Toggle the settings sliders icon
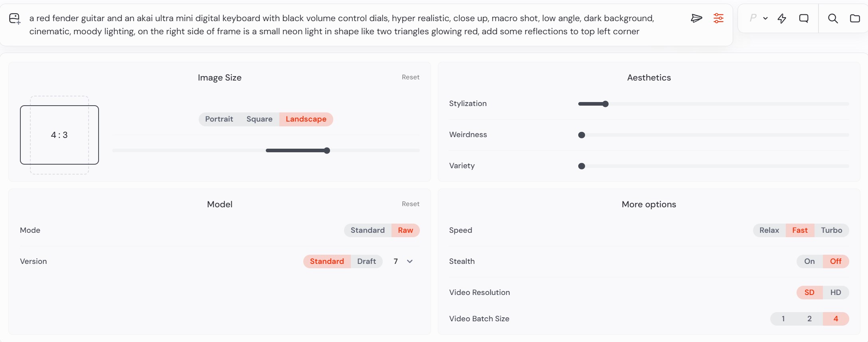The height and width of the screenshot is (342, 868). coord(718,18)
